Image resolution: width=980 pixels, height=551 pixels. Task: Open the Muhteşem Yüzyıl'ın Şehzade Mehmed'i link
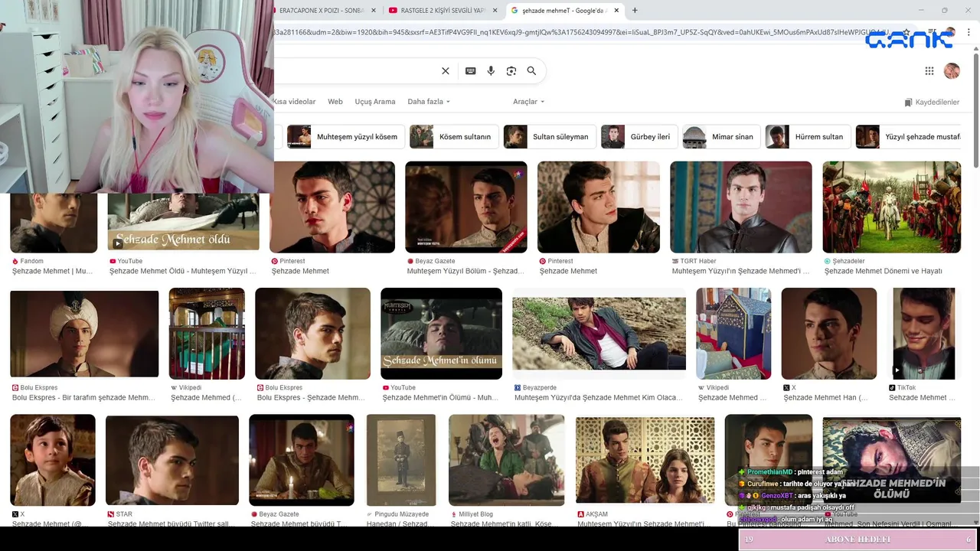pos(740,271)
